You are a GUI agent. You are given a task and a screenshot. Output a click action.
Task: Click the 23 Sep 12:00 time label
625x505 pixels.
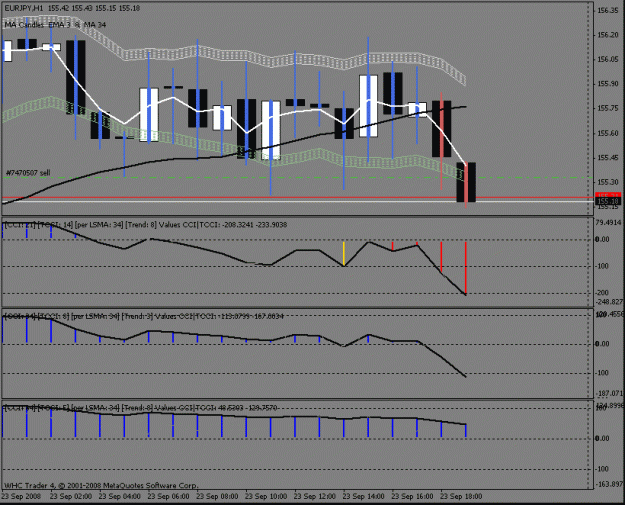point(315,496)
